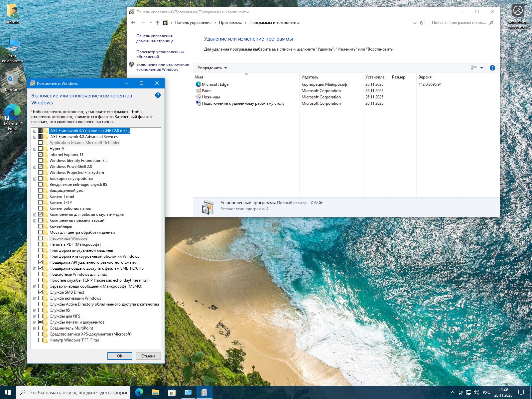This screenshot has height=399, width=532.
Task: Select Paint in the installed programs list
Action: [x=206, y=91]
